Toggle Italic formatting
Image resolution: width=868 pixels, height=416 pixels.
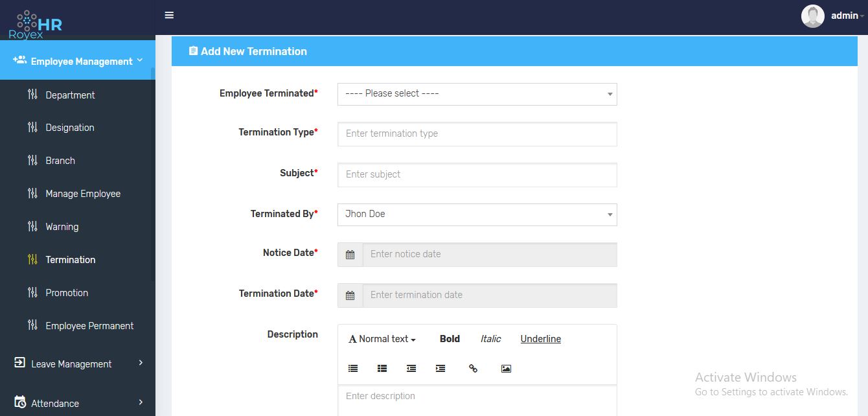click(490, 339)
